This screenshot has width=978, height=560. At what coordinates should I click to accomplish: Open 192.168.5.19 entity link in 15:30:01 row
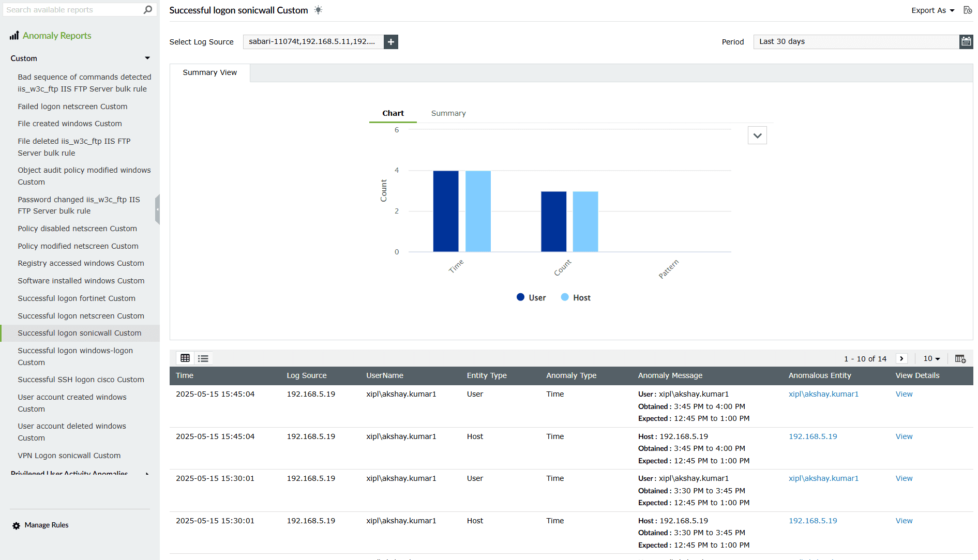[813, 521]
